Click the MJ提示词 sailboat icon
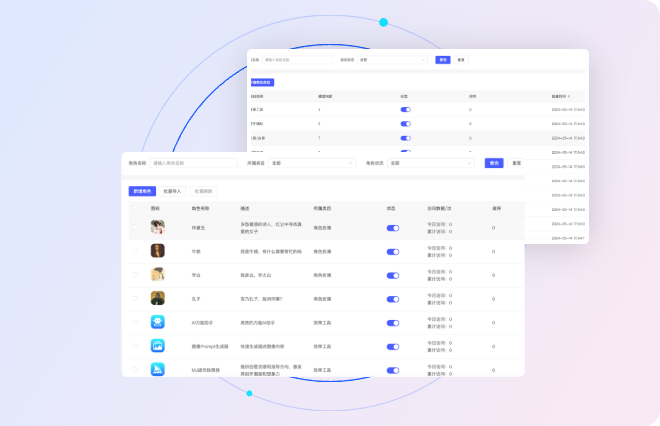Image resolution: width=660 pixels, height=426 pixels. pyautogui.click(x=157, y=369)
